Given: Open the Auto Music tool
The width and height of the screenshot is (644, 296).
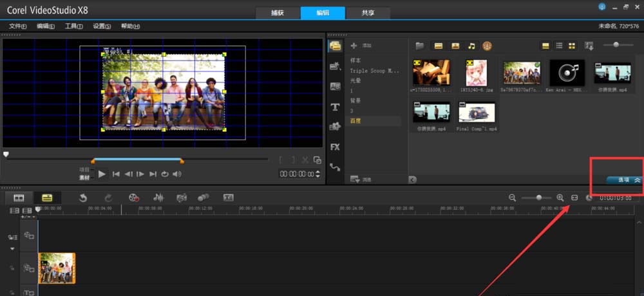Looking at the screenshot, I should click(182, 198).
